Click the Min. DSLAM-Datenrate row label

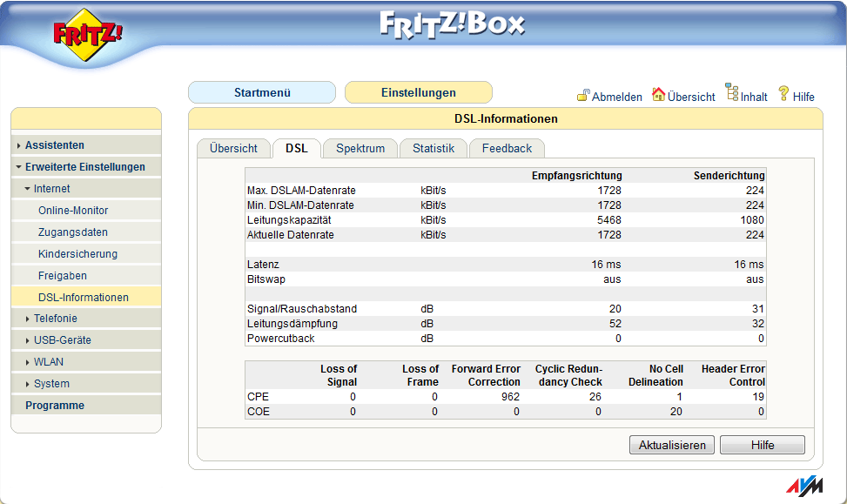(300, 205)
